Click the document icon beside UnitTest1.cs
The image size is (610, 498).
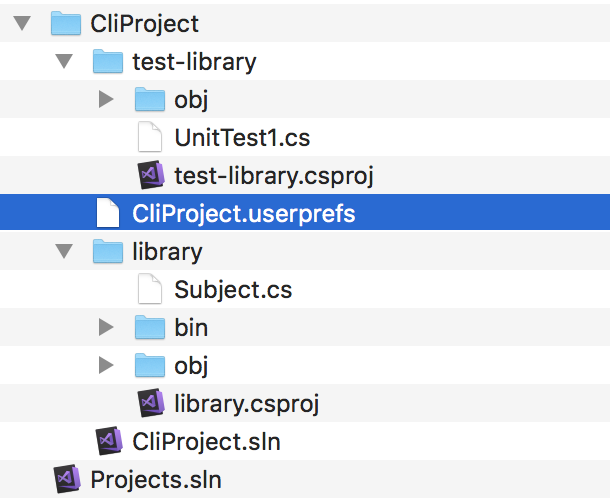point(149,137)
